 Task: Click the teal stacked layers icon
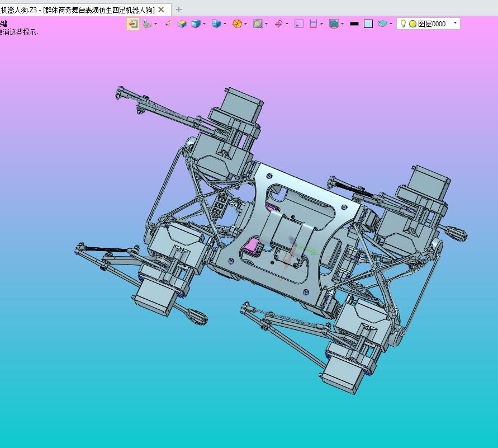point(382,23)
